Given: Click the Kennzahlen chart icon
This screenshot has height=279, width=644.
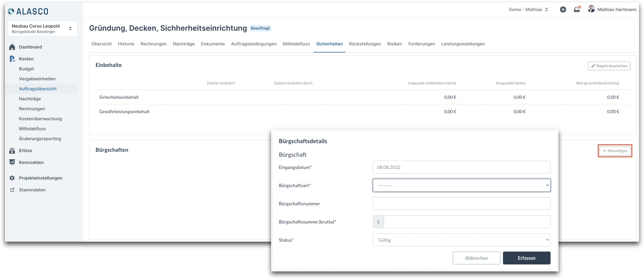Looking at the screenshot, I should 12,162.
